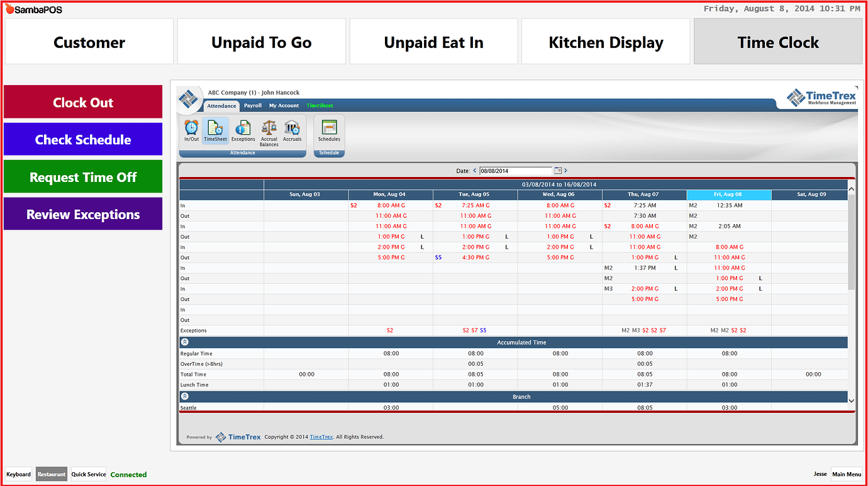Collapse the Branch section
Viewport: 868px width, 486px height.
click(x=185, y=397)
